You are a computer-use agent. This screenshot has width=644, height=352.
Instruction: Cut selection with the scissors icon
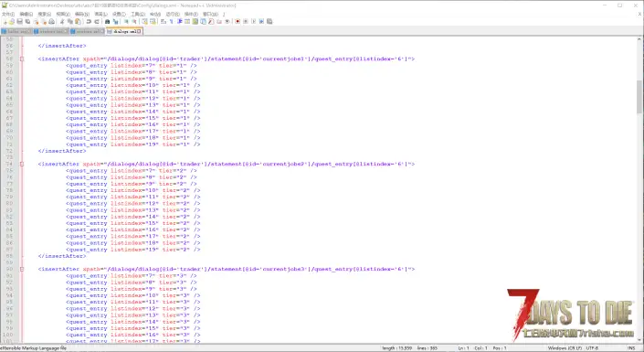tap(62, 21)
